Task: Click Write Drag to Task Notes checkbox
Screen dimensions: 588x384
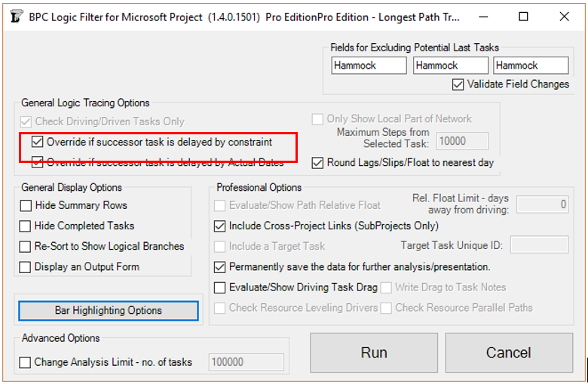Action: tap(386, 287)
